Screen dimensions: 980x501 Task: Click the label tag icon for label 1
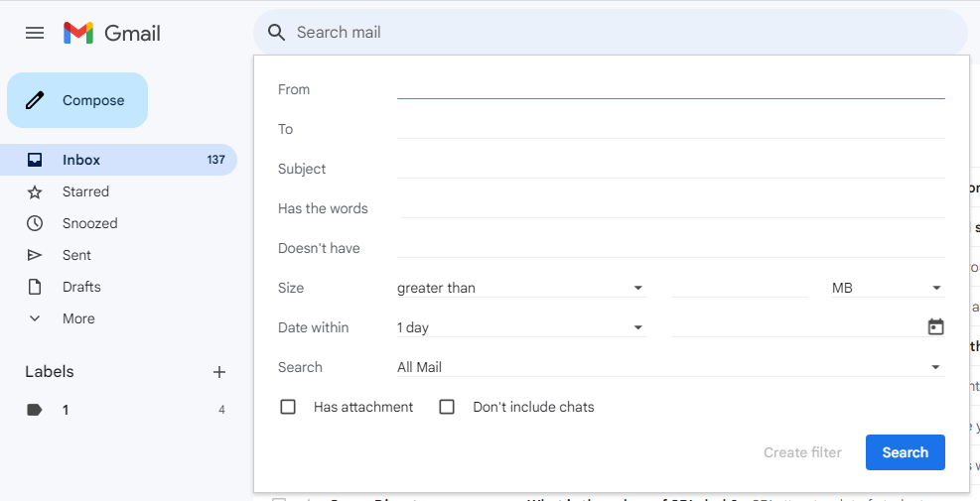click(x=35, y=410)
